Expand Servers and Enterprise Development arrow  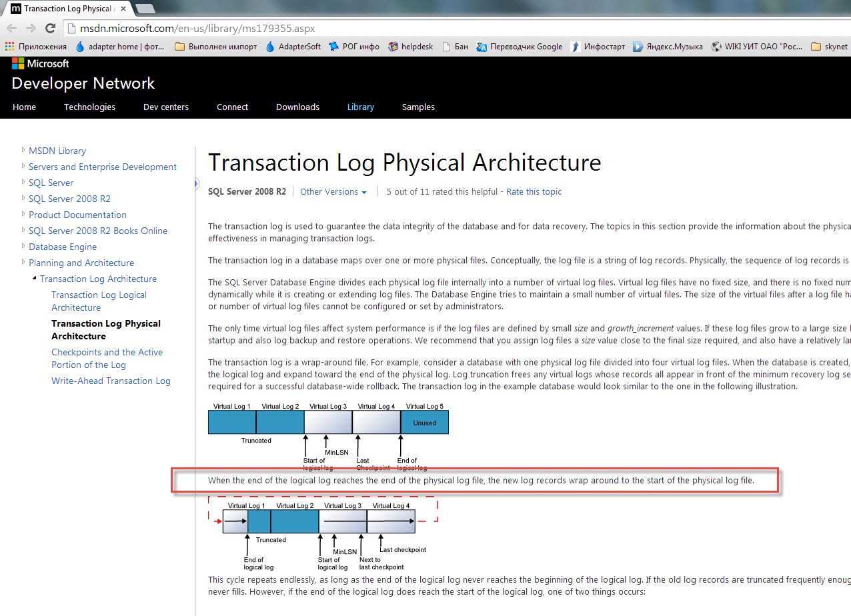click(23, 166)
